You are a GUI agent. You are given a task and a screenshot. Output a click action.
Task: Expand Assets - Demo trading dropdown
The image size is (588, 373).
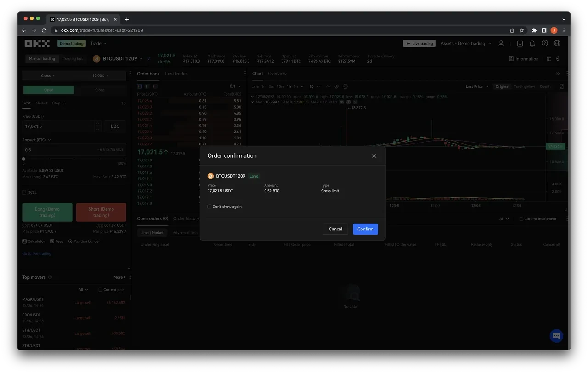pos(466,44)
